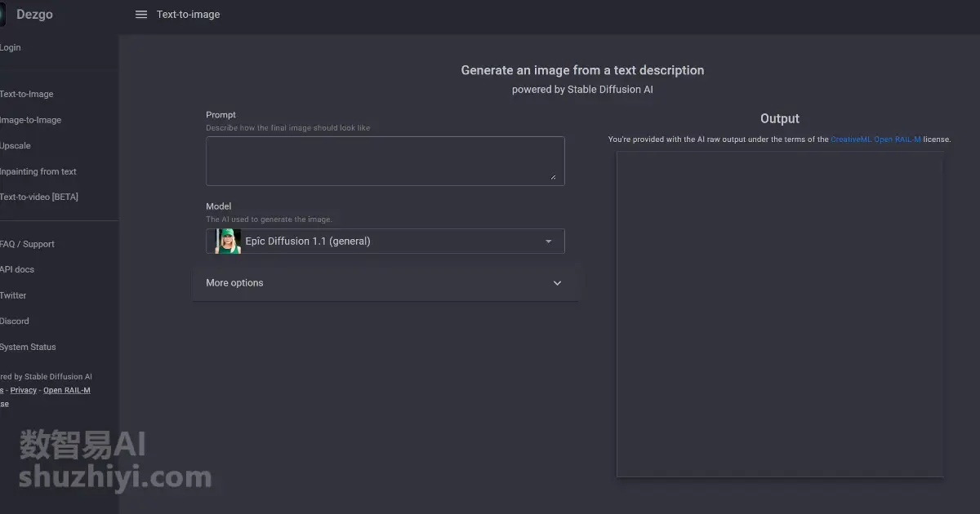Viewport: 980px width, 514px height.
Task: Open Privacy link in footer
Action: tap(24, 390)
